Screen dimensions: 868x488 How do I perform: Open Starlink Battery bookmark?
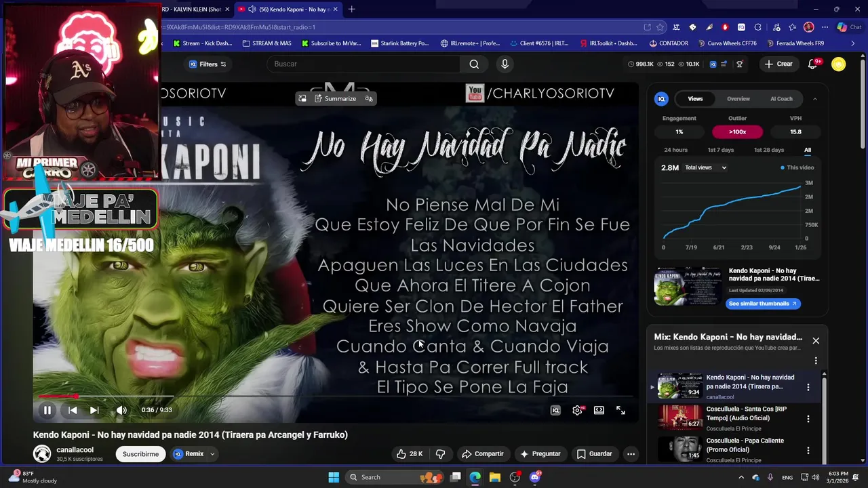(400, 43)
